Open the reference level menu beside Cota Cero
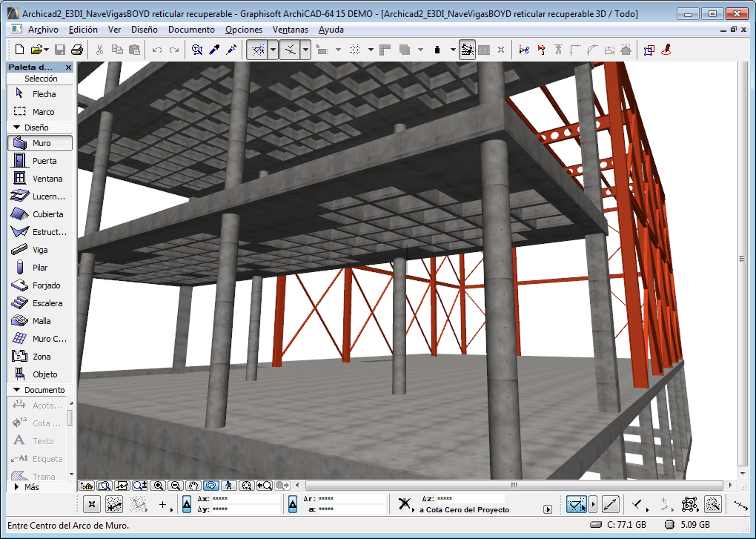 (547, 509)
